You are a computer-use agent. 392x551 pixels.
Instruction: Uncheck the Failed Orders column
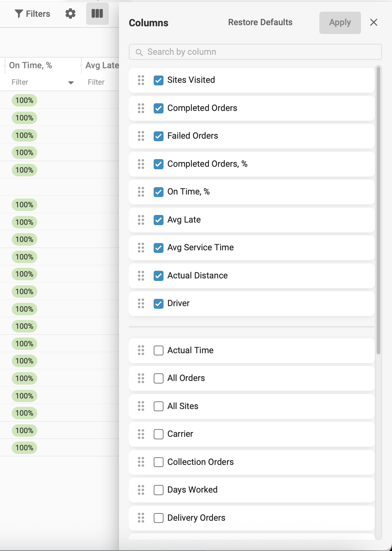pos(158,136)
